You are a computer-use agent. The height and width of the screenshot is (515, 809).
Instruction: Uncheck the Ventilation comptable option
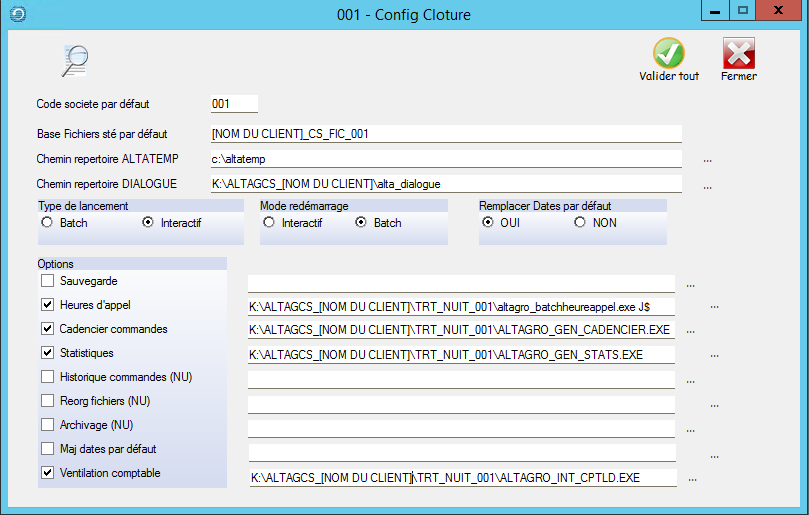click(47, 473)
